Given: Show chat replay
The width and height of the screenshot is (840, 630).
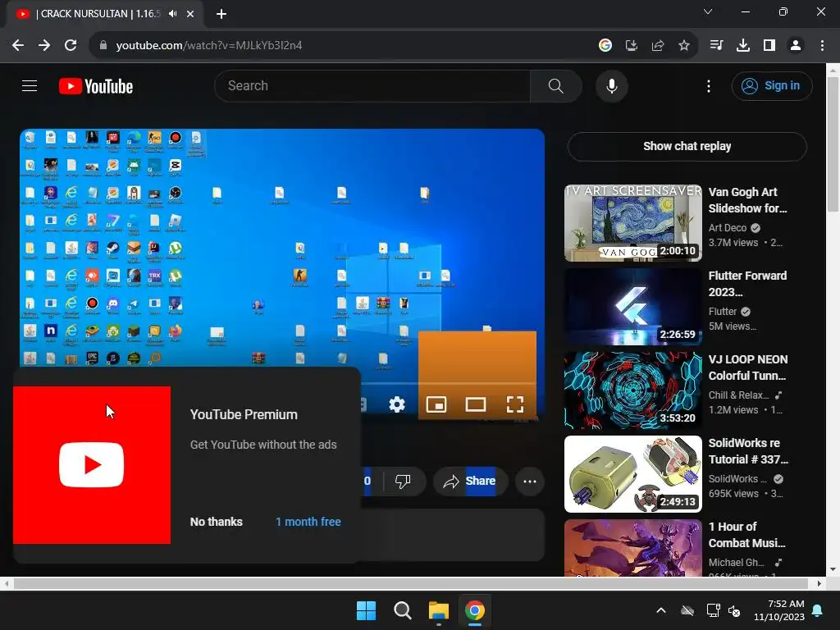Looking at the screenshot, I should pos(687,146).
